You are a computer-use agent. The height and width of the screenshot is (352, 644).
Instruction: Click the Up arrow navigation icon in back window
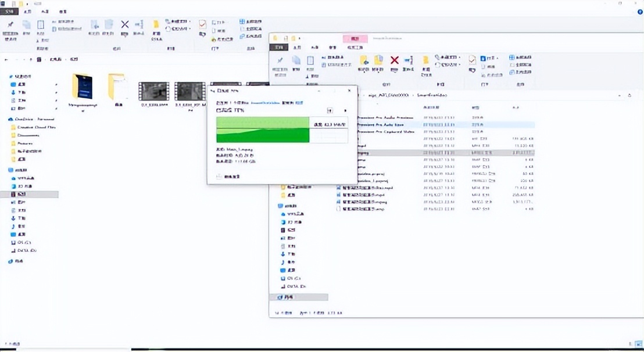click(31, 59)
